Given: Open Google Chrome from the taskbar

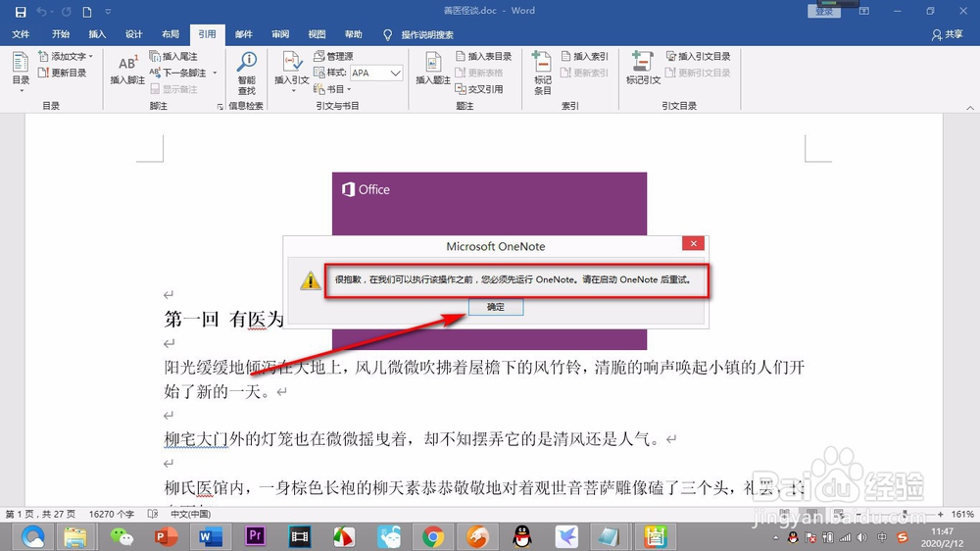Looking at the screenshot, I should click(x=432, y=536).
